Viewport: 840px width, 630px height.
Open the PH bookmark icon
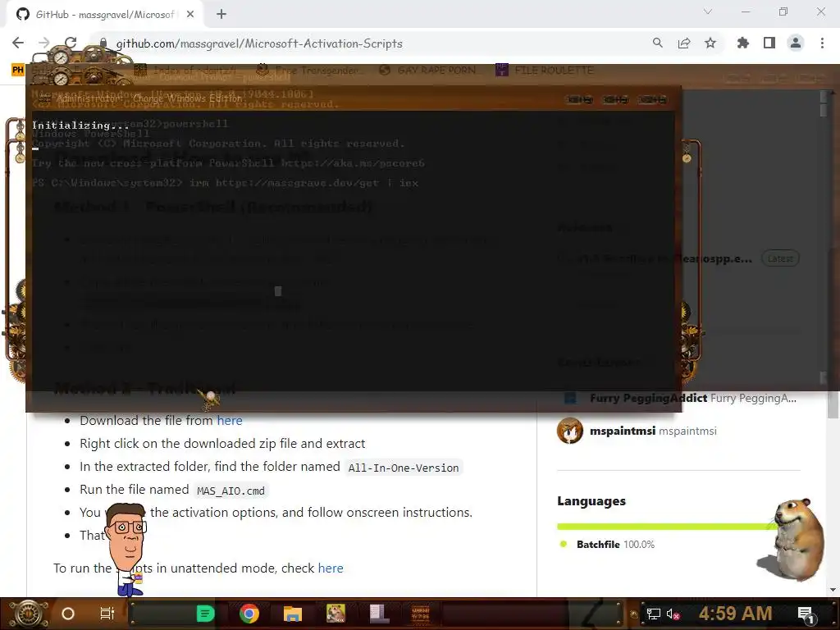pyautogui.click(x=18, y=70)
